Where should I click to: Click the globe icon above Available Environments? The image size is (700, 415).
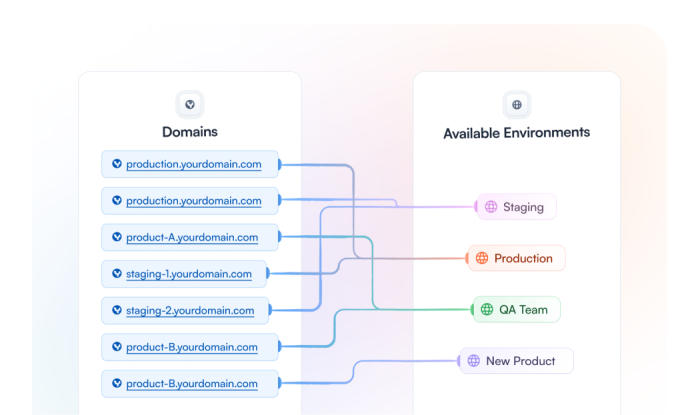coord(517,104)
